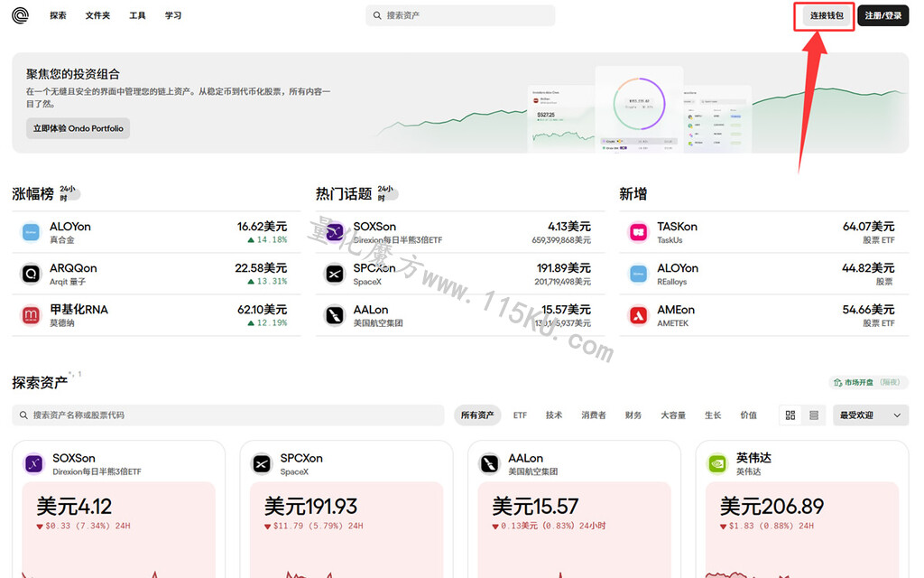
Task: Select the 消费者 filter tab
Action: pos(594,415)
